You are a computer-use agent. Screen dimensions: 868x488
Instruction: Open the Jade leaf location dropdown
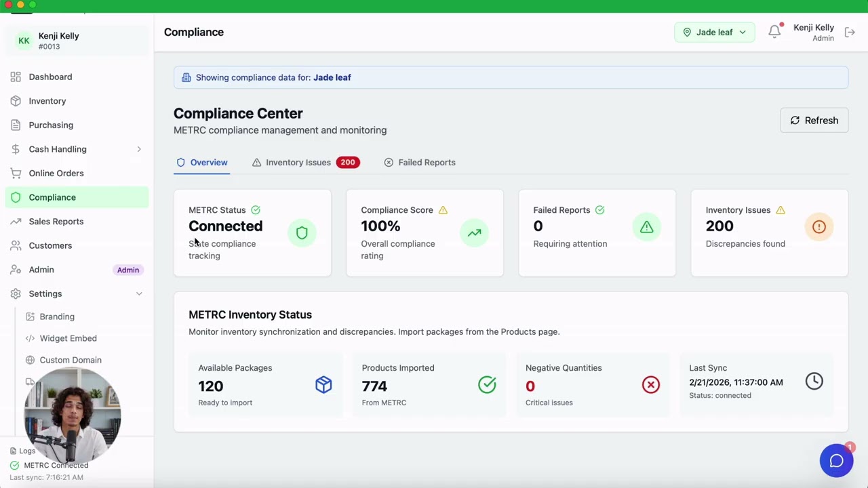pos(714,32)
